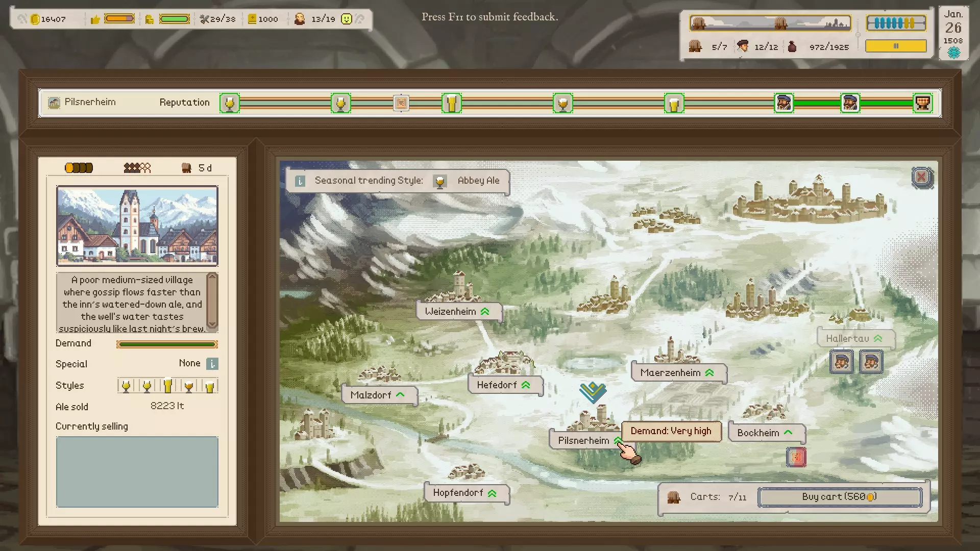Open the Special info icon
Screen dimensions: 980x551
coord(212,364)
